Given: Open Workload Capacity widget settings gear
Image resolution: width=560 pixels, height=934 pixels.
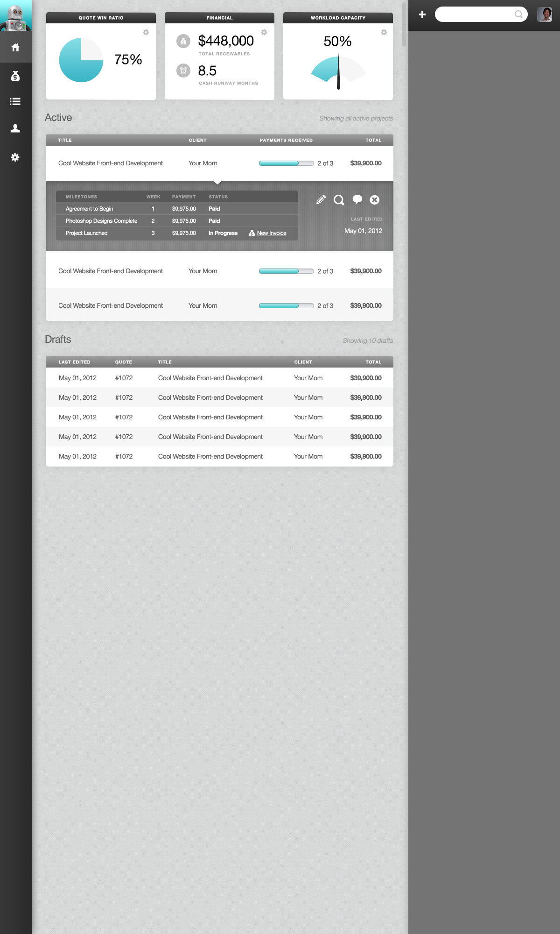Looking at the screenshot, I should [384, 32].
